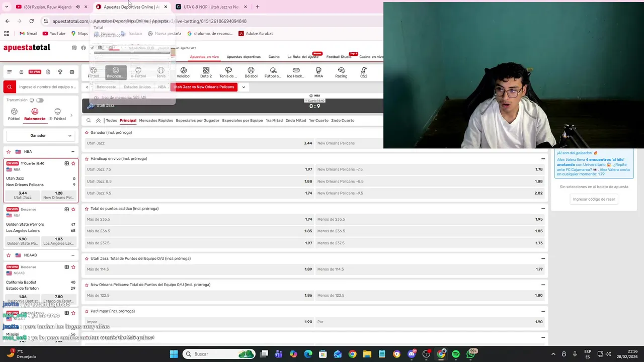Open the trophy icon in sidebar
Viewport: 644px width, 362px height.
(x=60, y=72)
